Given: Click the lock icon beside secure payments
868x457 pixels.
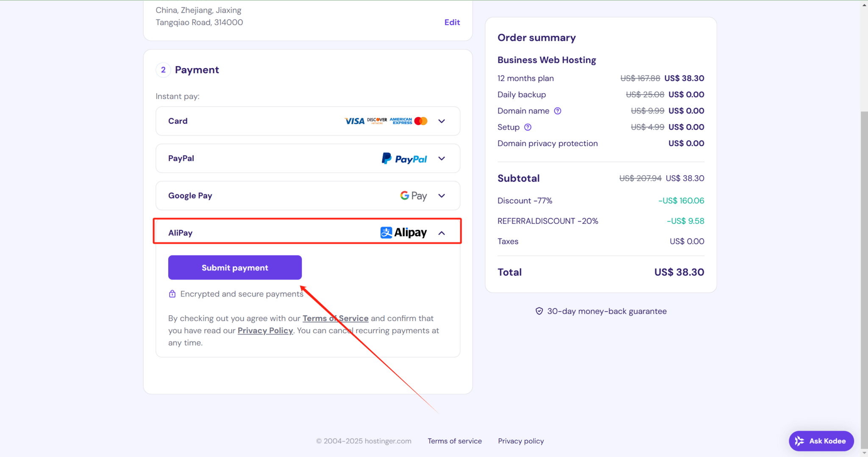Looking at the screenshot, I should click(172, 294).
